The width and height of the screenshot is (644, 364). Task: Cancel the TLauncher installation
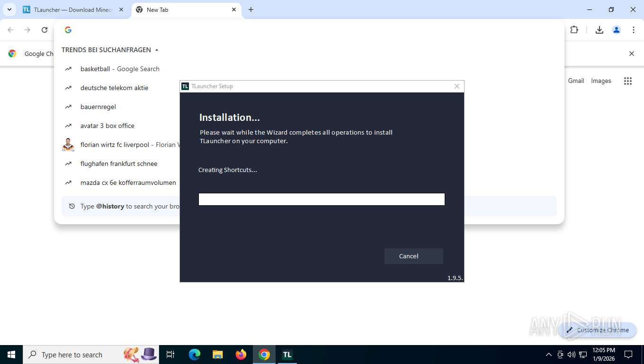coord(413,256)
